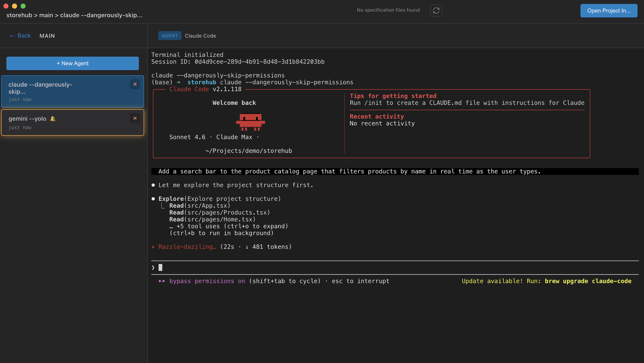Click the red close window button
The height and width of the screenshot is (363, 644).
(6, 6)
